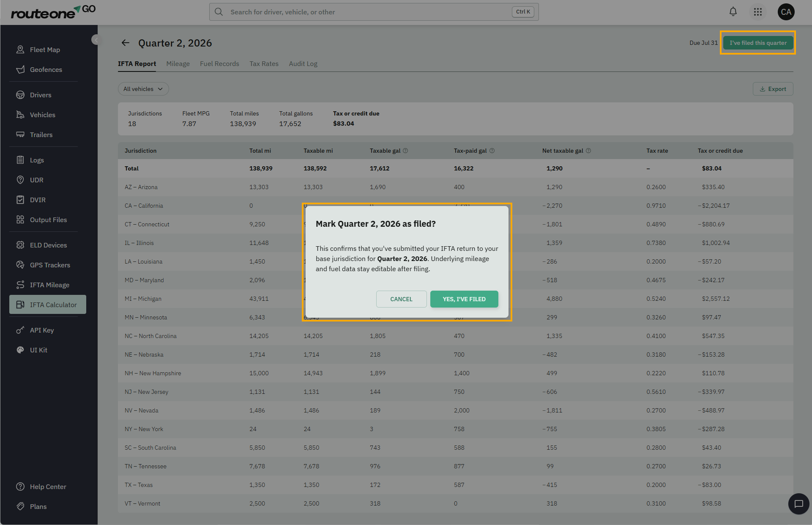
Task: Open notifications bell
Action: click(733, 12)
